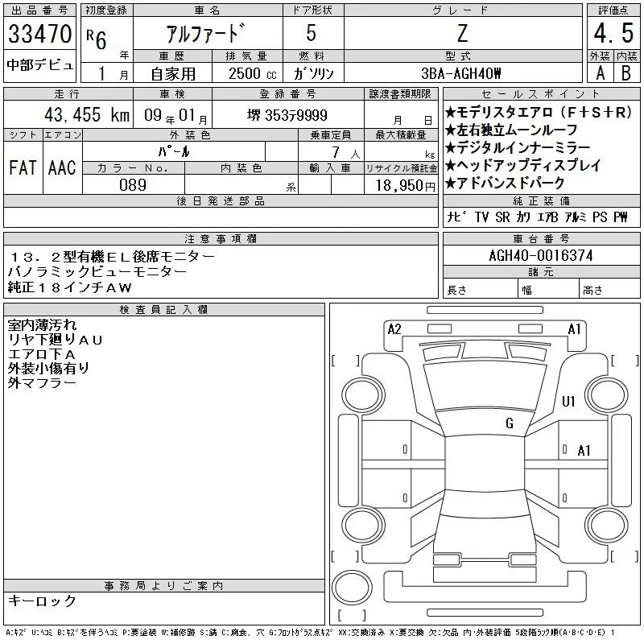644x644 pixels.
Task: Click the 高さ dimension field
Action: (609, 290)
